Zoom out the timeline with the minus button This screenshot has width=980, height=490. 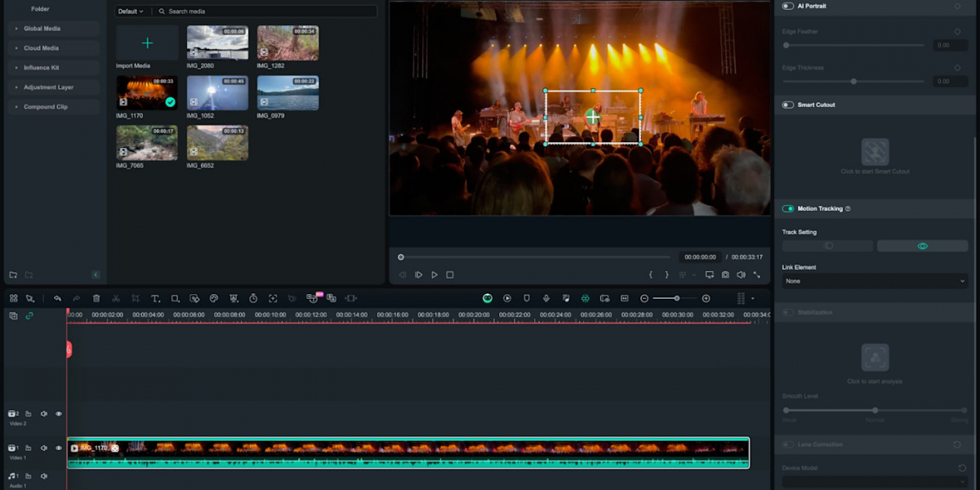[x=644, y=299]
